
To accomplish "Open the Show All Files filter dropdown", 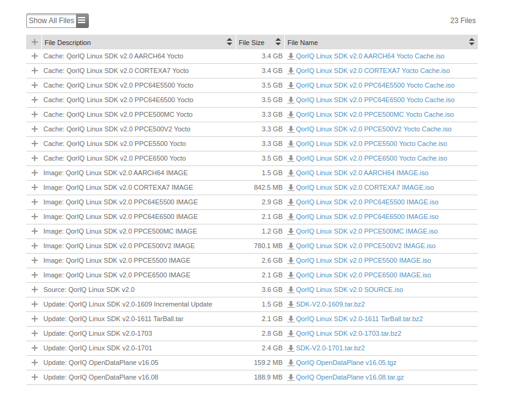I will (52, 20).
